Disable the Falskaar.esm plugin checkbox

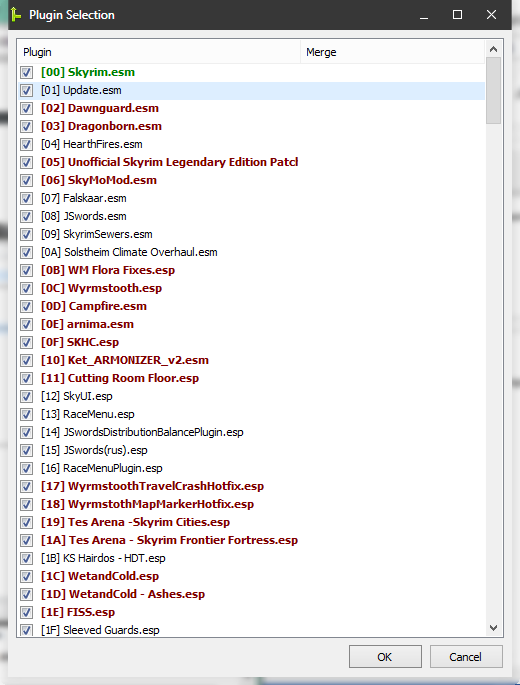click(27, 198)
